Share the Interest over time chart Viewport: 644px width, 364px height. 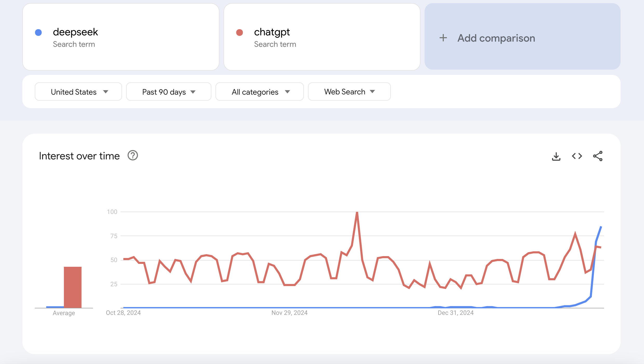[598, 156]
